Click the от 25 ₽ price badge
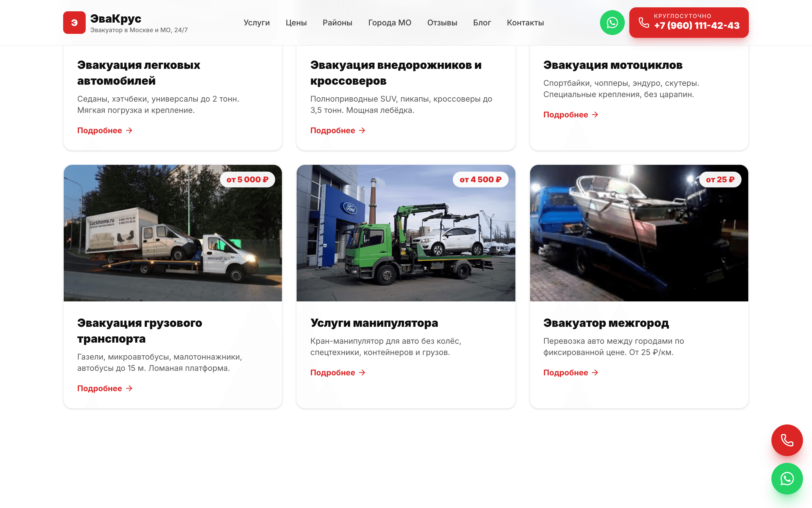The height and width of the screenshot is (508, 812). tap(720, 180)
